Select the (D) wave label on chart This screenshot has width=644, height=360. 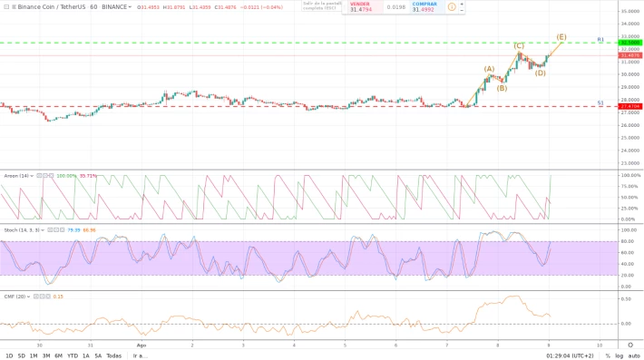540,73
